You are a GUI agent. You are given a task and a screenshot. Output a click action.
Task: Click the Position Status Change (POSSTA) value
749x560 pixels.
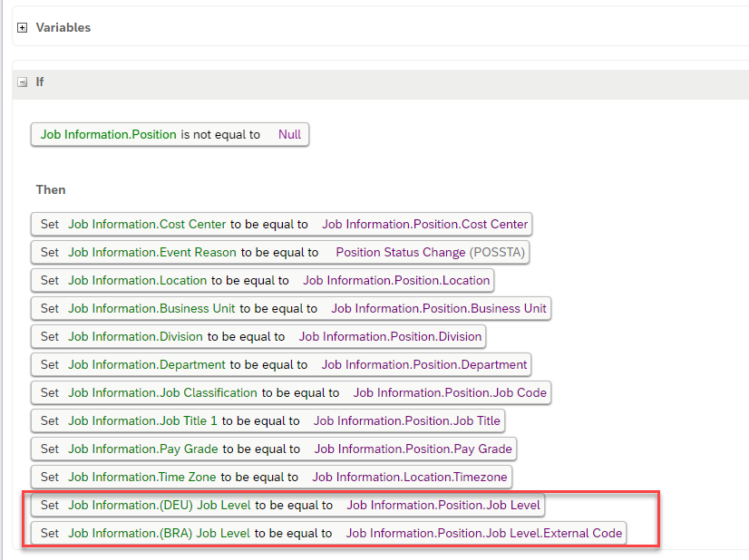coord(430,253)
